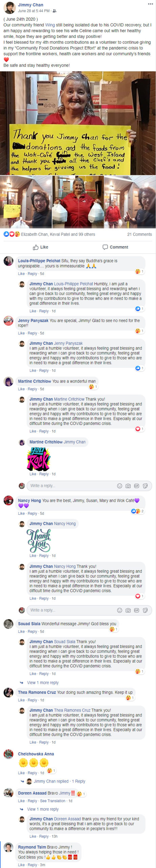The image size is (156, 868).
Task: Click See Translation on Doreen Assaad's comment
Action: coord(53,801)
